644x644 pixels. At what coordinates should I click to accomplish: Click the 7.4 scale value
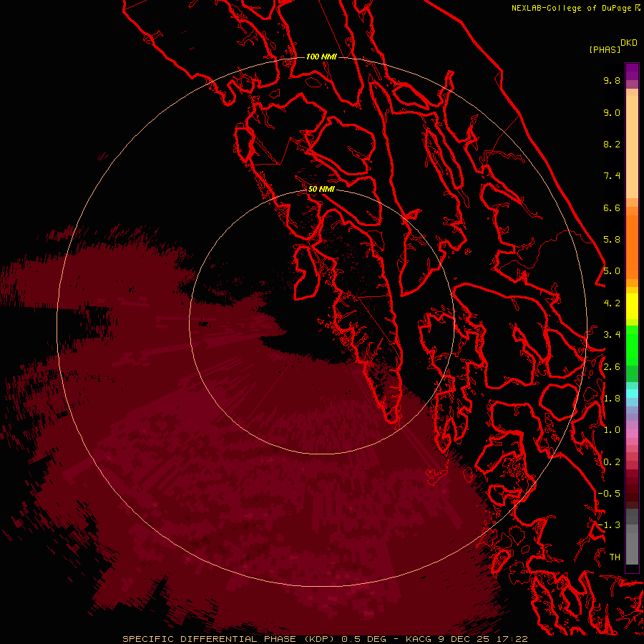[612, 176]
